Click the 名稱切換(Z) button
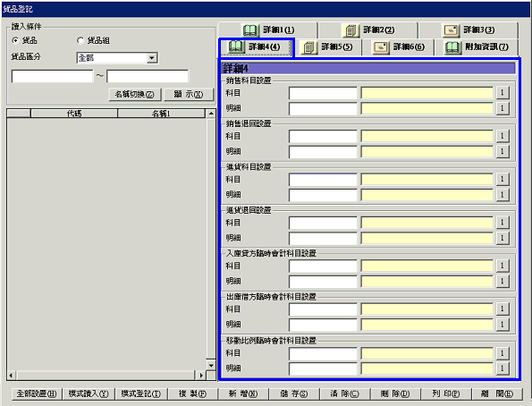 coord(135,95)
